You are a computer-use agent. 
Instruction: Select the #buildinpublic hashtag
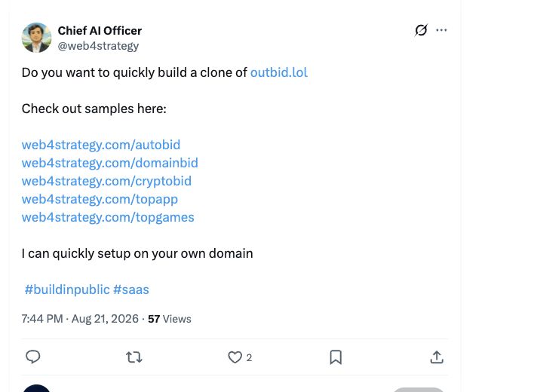click(x=67, y=289)
